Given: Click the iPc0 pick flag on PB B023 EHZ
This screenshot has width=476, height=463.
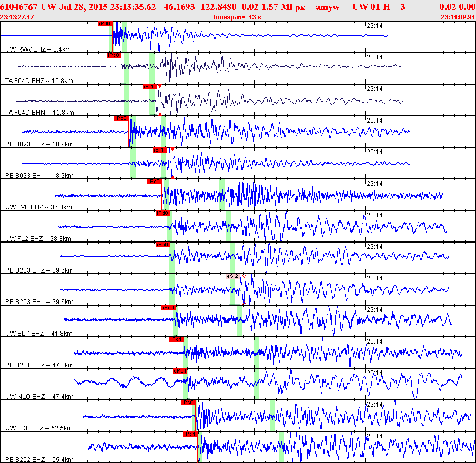Looking at the screenshot, I should pyautogui.click(x=121, y=118).
